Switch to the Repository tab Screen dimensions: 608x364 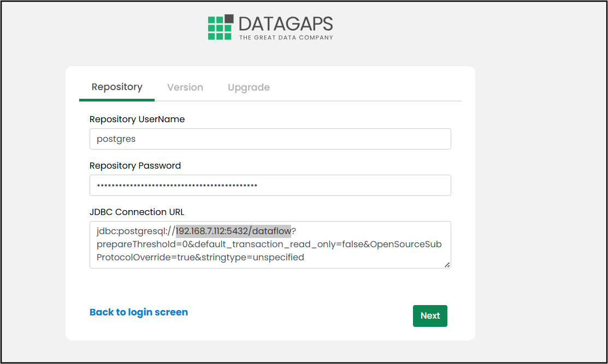click(x=117, y=87)
